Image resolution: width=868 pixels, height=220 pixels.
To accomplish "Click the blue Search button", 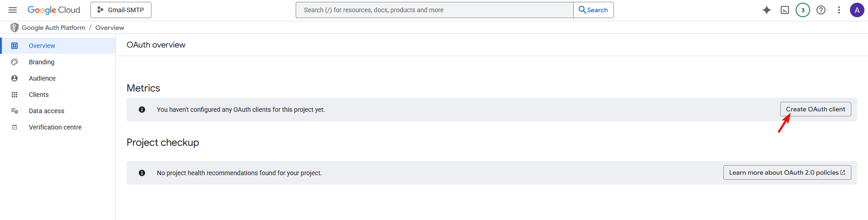I will [x=593, y=10].
